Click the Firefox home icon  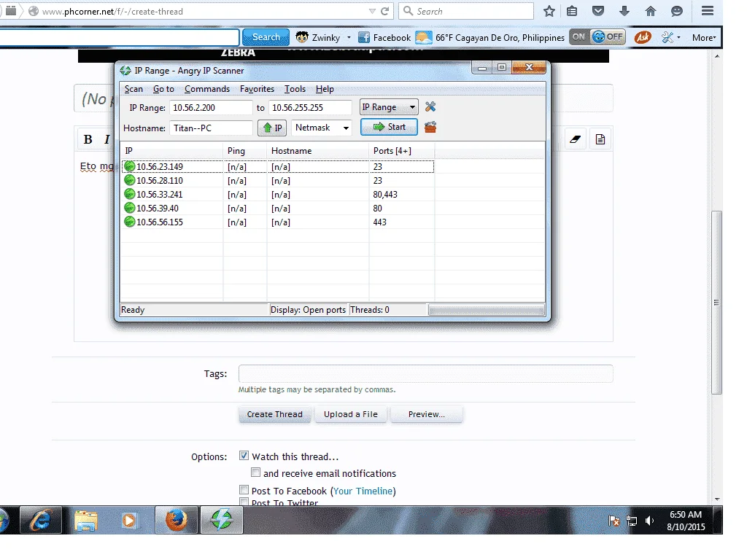pyautogui.click(x=650, y=11)
